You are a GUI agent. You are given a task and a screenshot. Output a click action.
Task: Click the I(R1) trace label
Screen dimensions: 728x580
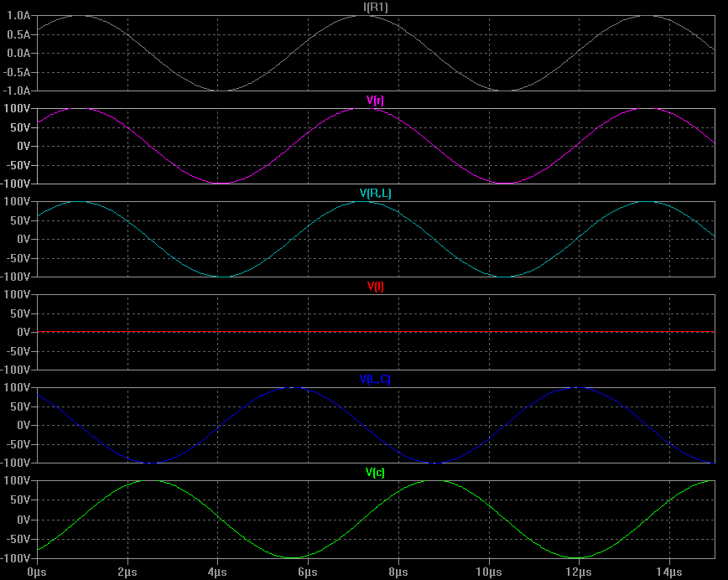click(375, 7)
